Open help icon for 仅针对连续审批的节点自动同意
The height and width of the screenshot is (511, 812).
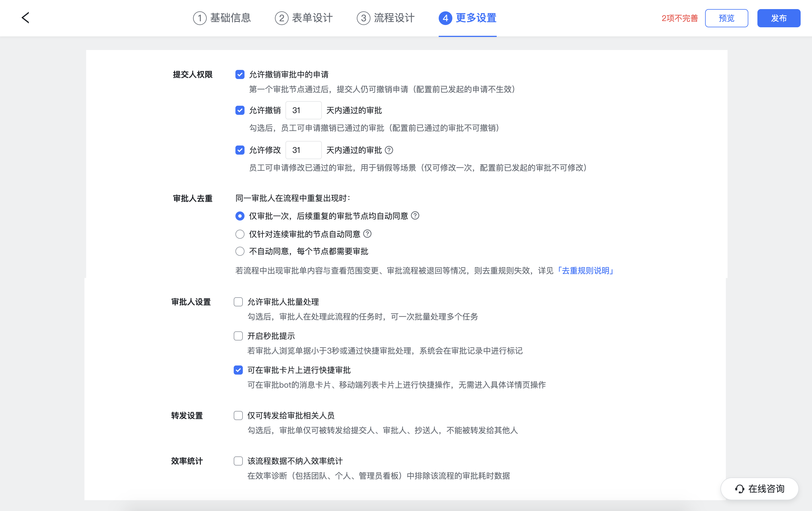[x=368, y=234]
